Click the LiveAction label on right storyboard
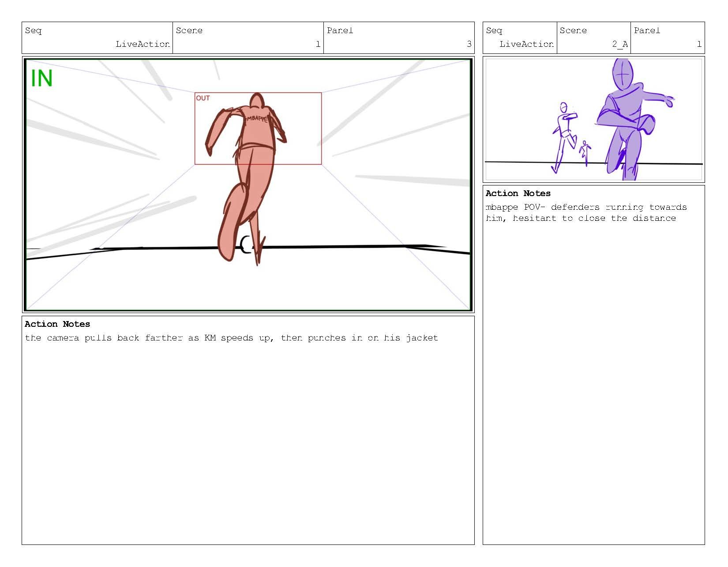728x567 pixels. pyautogui.click(x=526, y=44)
